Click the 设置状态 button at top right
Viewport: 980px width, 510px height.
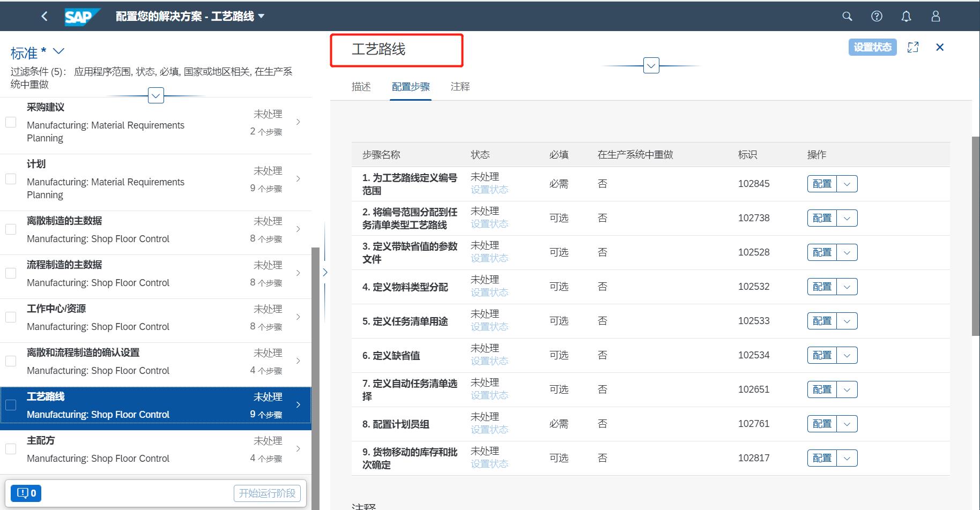(x=872, y=47)
